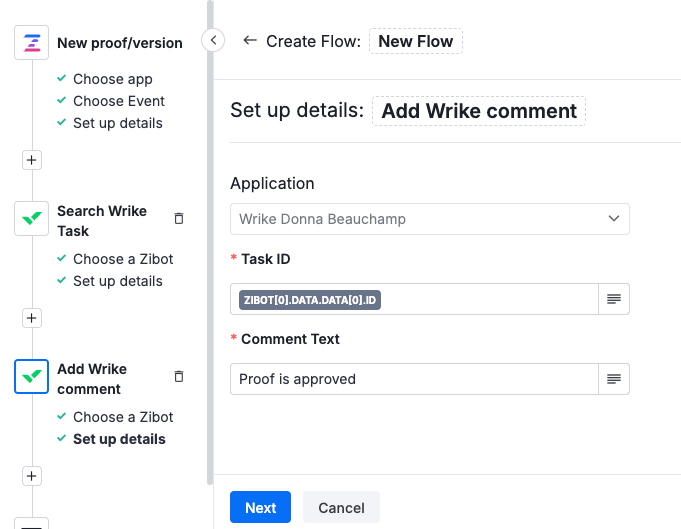Open Choose Event substep

[119, 101]
